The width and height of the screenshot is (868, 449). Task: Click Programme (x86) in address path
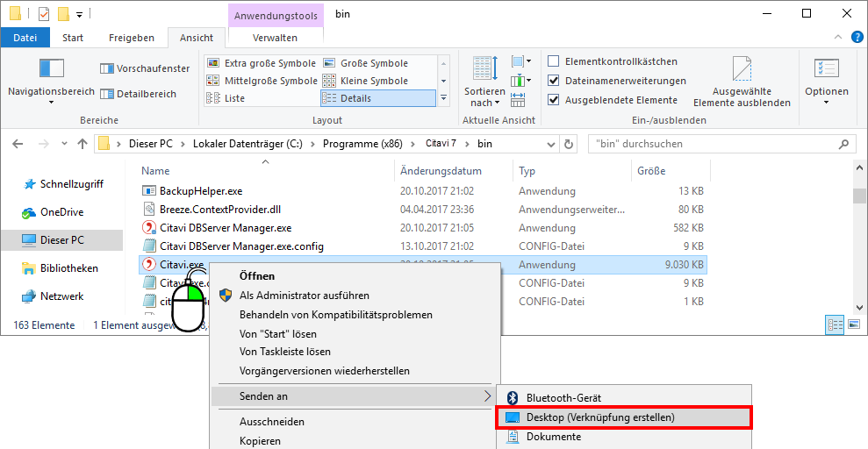pos(362,144)
